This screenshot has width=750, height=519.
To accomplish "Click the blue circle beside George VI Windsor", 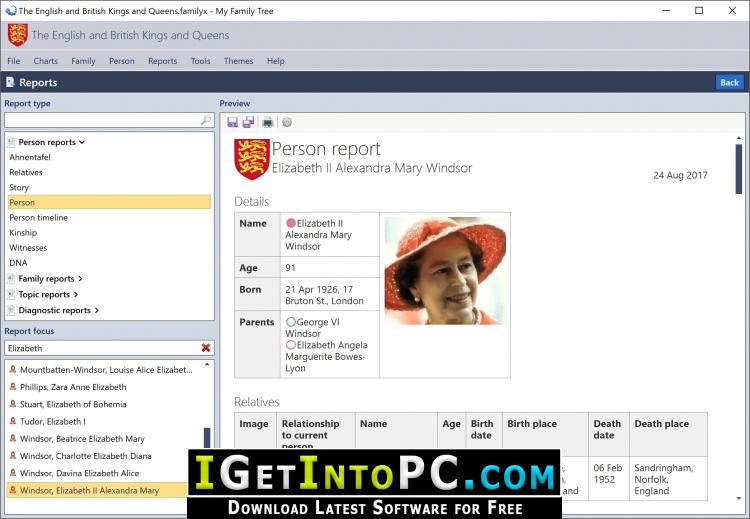I will coord(291,322).
